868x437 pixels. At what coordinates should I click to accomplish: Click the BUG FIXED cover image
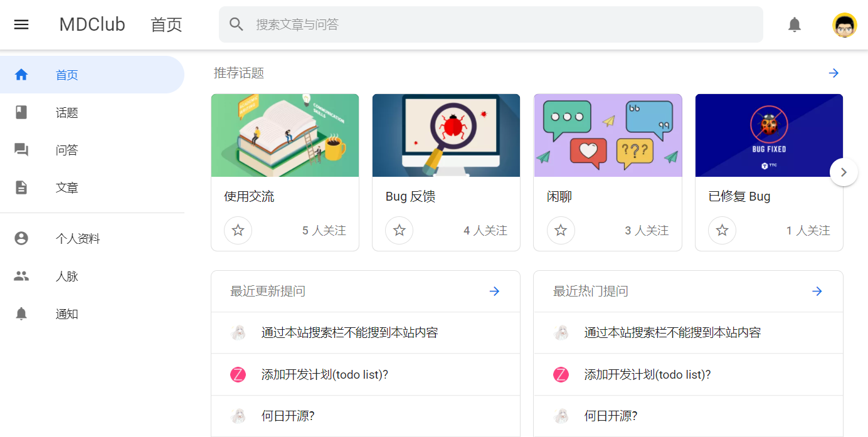pyautogui.click(x=769, y=135)
